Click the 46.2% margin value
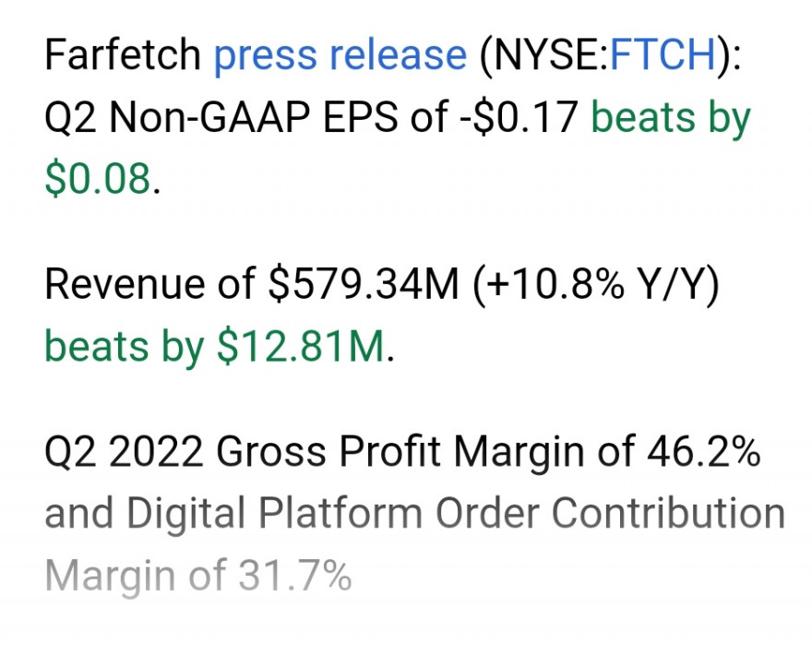Image resolution: width=812 pixels, height=666 pixels. pos(704,451)
